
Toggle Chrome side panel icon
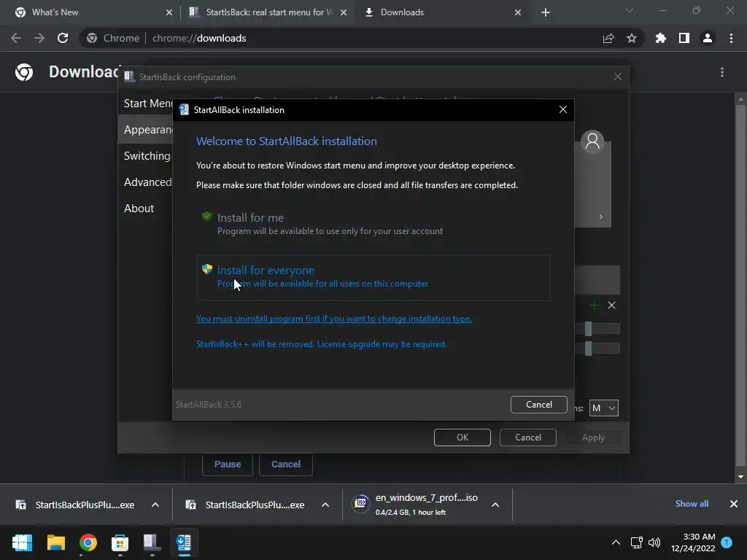[684, 38]
